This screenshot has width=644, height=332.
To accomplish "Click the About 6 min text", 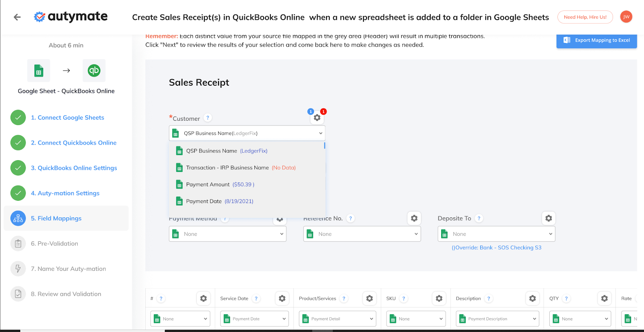I will tap(66, 45).
